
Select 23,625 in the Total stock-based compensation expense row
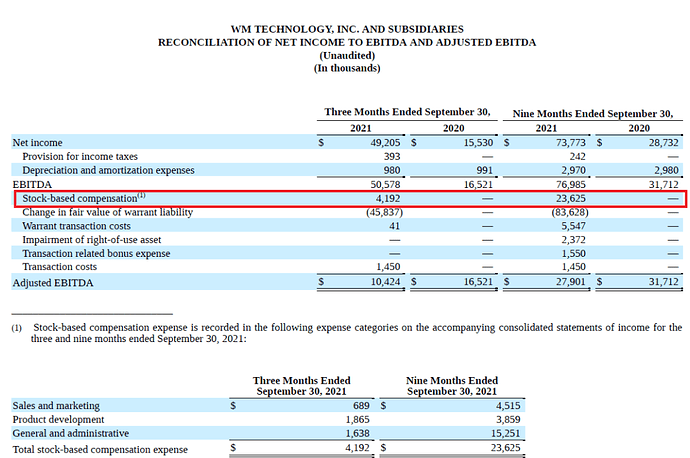point(506,447)
